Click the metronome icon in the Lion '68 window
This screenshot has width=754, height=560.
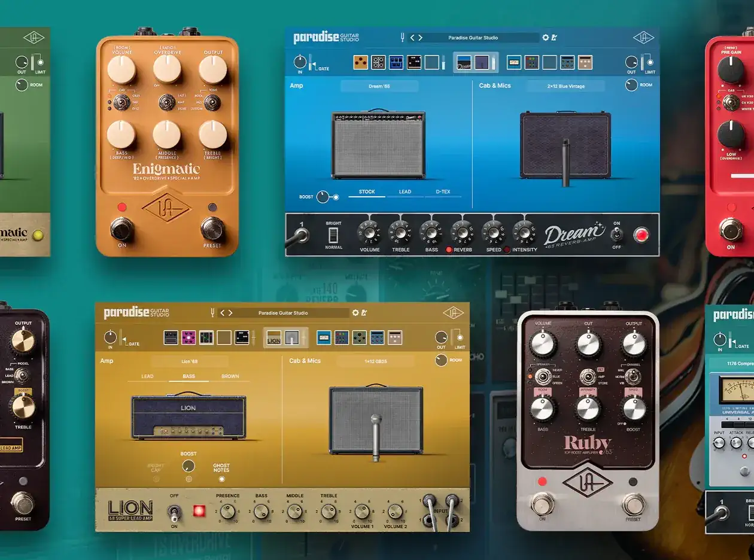[x=364, y=312]
